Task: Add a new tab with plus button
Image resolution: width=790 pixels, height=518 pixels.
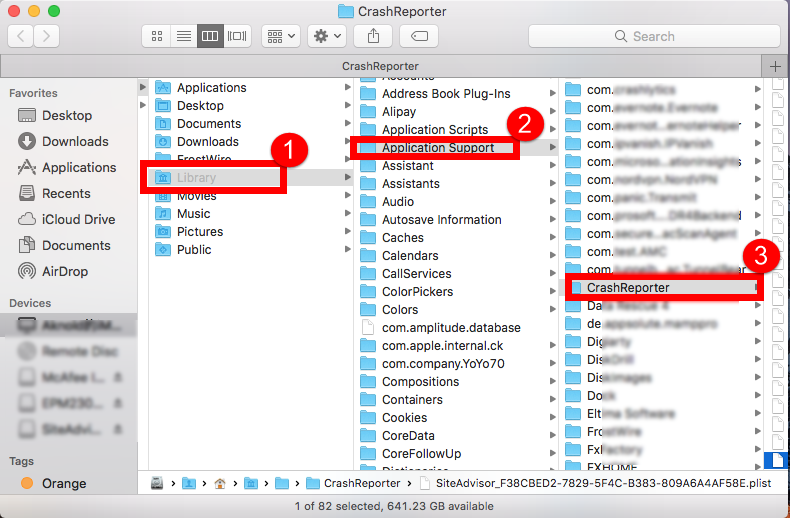Action: 776,65
